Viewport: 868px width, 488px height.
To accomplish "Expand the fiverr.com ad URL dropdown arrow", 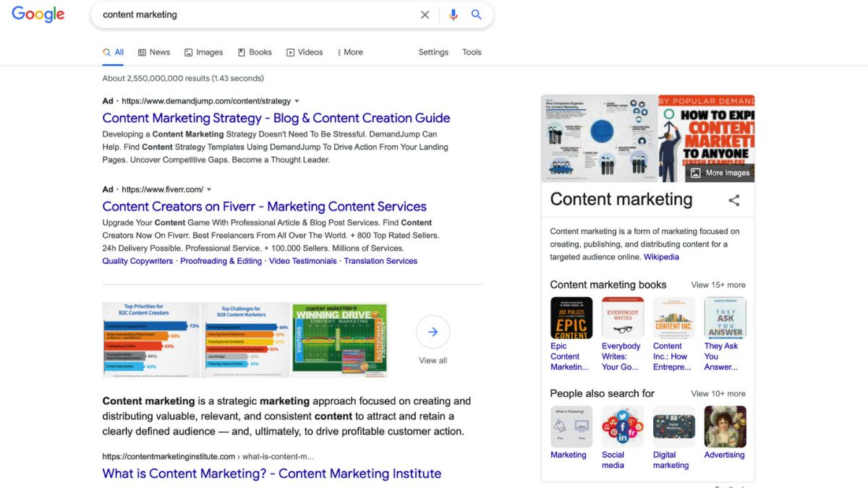I will click(x=209, y=189).
